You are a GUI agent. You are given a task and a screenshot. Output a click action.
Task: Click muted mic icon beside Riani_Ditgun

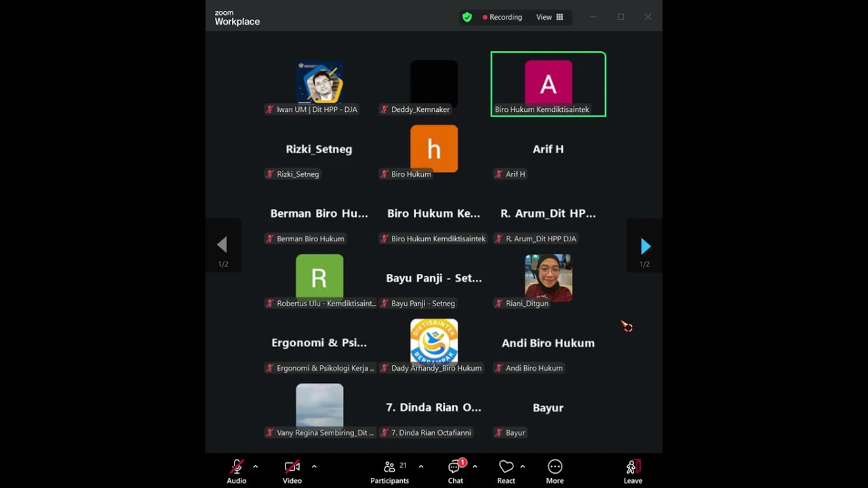click(499, 304)
